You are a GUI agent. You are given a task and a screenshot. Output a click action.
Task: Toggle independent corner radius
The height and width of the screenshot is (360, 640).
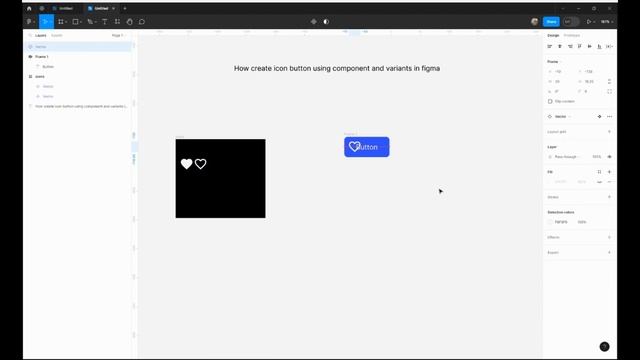pos(609,91)
